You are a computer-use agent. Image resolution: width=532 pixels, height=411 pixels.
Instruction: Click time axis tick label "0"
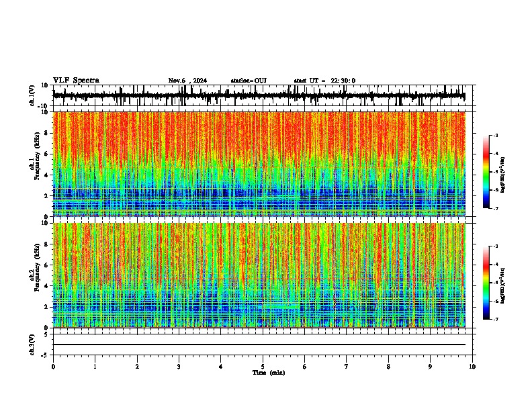click(53, 367)
